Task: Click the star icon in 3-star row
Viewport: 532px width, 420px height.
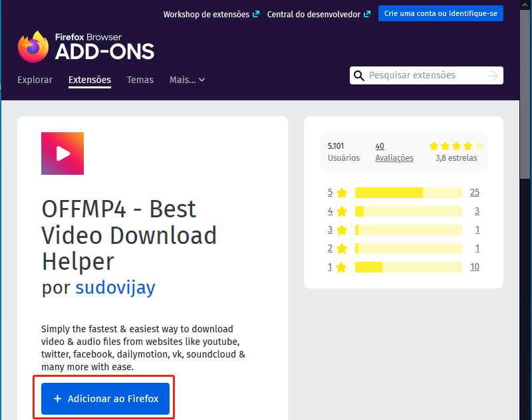Action: click(x=342, y=230)
